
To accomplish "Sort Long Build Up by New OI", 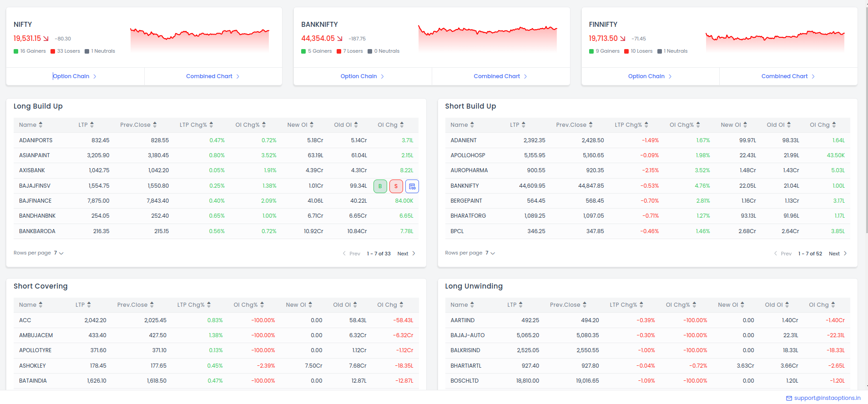I will pos(300,125).
